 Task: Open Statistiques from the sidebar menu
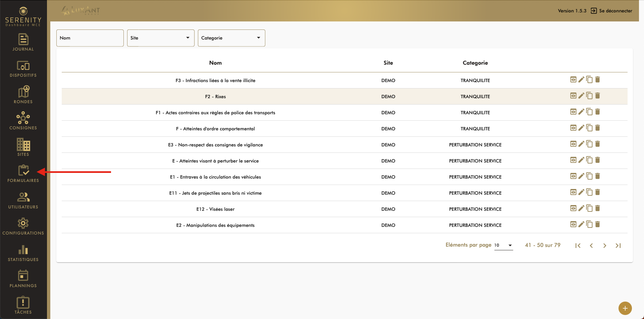[x=23, y=253]
